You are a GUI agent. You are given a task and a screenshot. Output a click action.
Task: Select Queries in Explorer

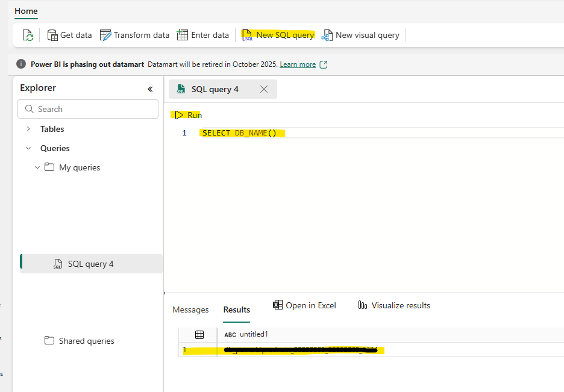tap(55, 148)
